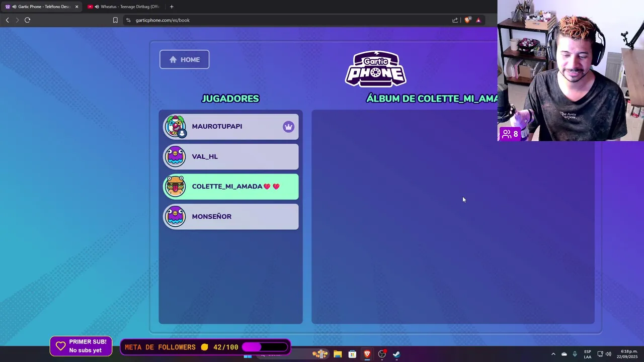The image size is (644, 362).
Task: Open the Brave browser taskbar icon
Action: (x=367, y=354)
